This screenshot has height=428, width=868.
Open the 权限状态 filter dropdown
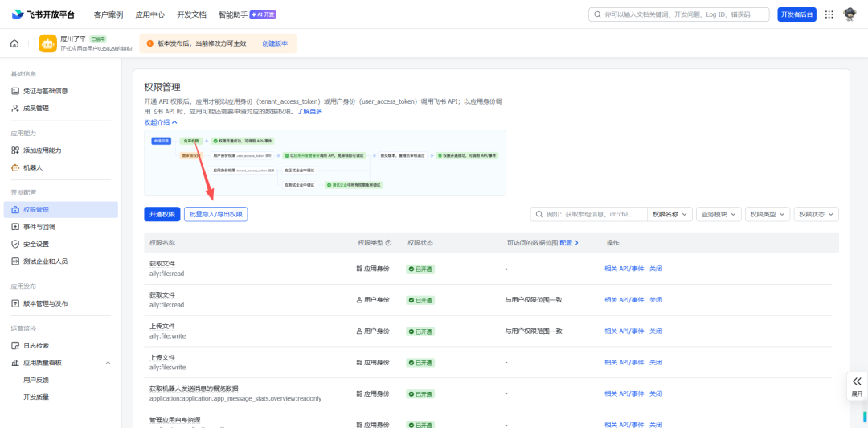point(816,214)
